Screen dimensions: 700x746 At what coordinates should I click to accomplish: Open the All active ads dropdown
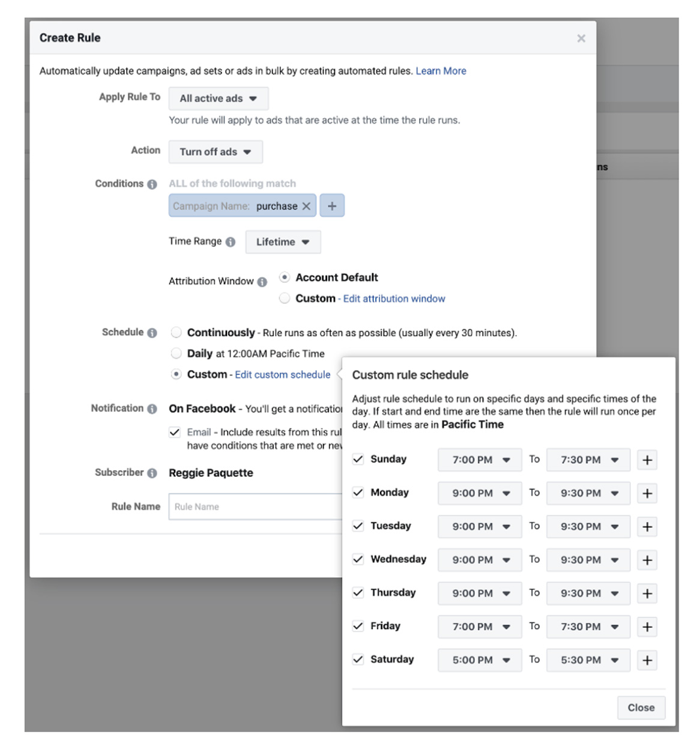[219, 98]
